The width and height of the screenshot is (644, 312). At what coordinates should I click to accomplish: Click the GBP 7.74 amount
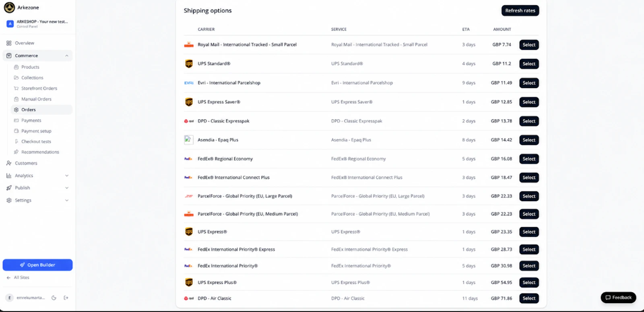click(x=502, y=45)
